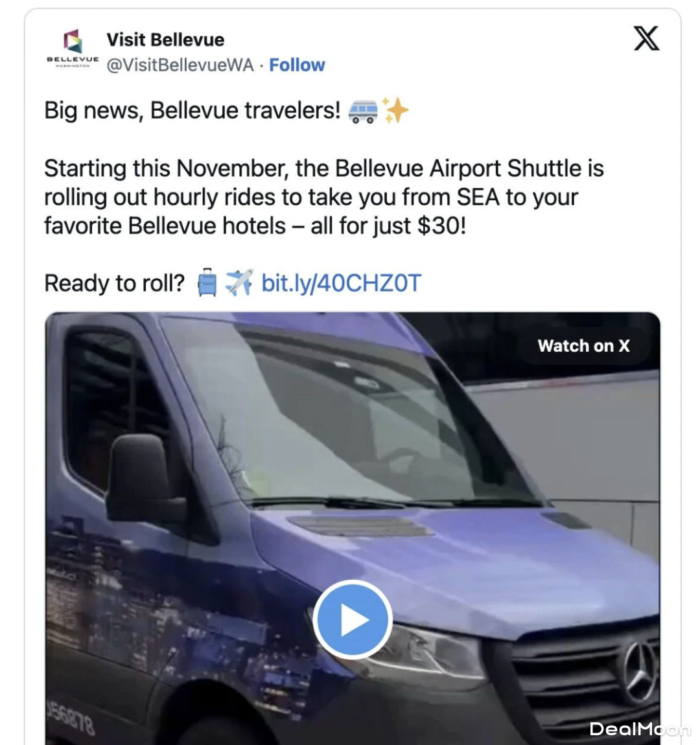Follow the @VisitBellevueWA account
The height and width of the screenshot is (745, 700).
click(x=297, y=65)
